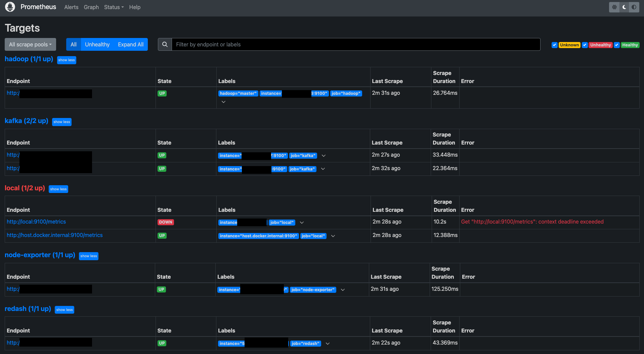Collapse node-exporter pool with show less
This screenshot has width=644, height=354.
(89, 256)
